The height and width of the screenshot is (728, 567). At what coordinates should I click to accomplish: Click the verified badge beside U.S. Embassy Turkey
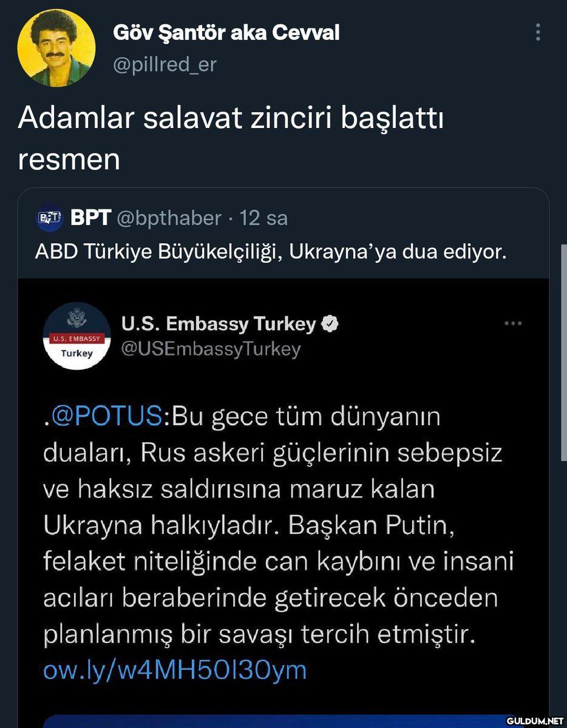pyautogui.click(x=330, y=324)
